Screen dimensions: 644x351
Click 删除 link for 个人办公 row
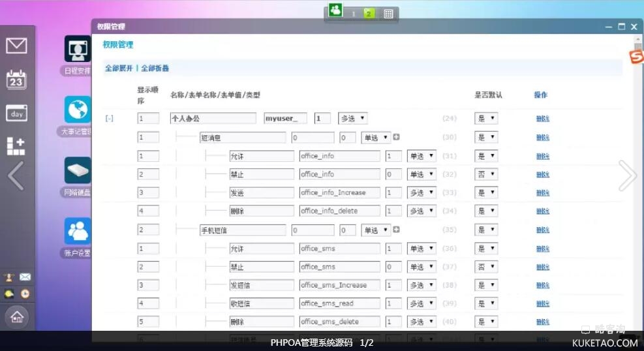543,119
